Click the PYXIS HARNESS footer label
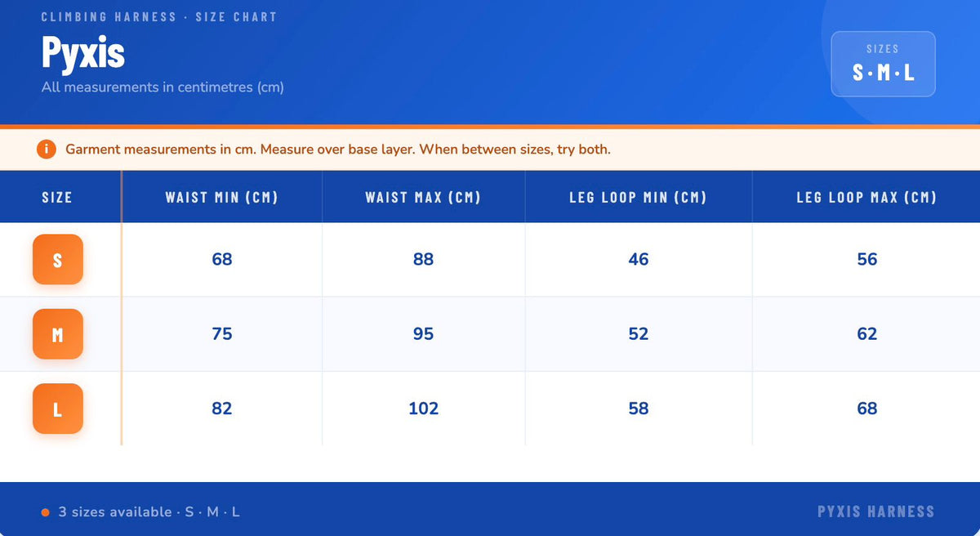Image resolution: width=980 pixels, height=536 pixels. tap(875, 512)
